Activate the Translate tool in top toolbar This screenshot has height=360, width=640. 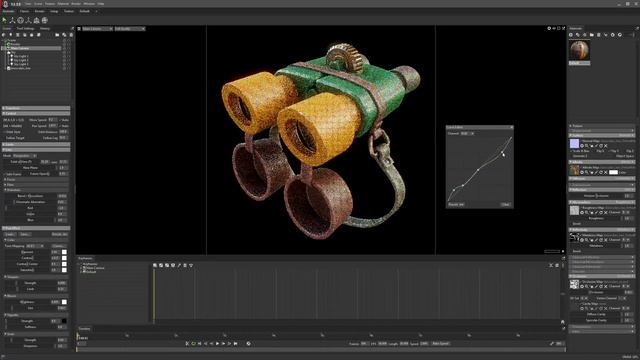tap(12, 20)
